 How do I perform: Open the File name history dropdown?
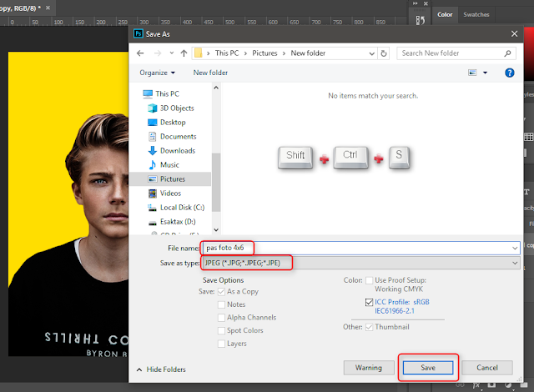pos(515,248)
